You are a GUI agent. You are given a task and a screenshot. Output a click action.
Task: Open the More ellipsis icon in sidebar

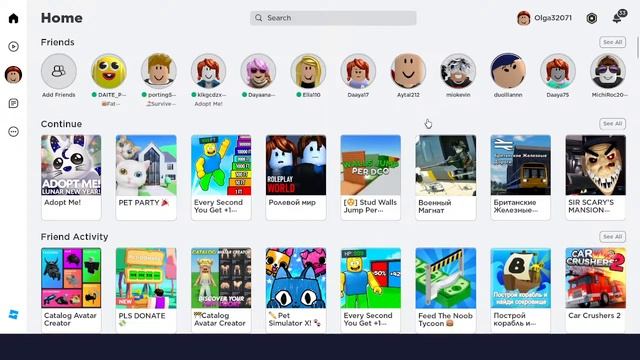(13, 131)
